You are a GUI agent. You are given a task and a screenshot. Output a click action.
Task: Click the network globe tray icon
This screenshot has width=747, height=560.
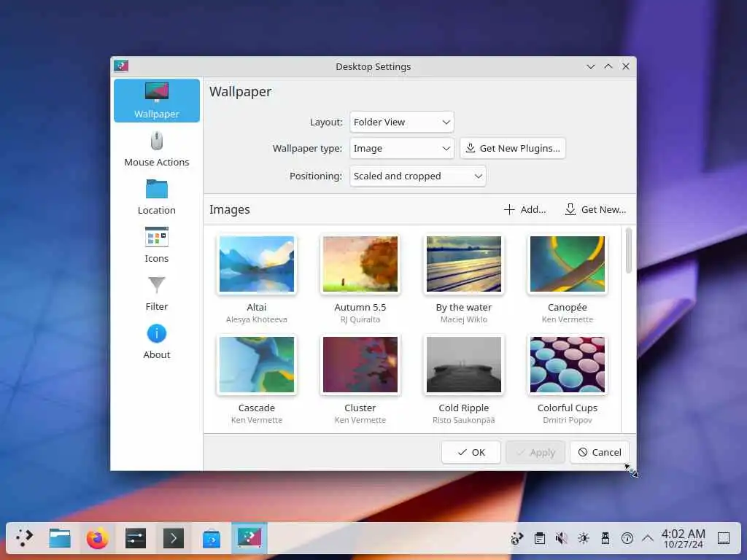click(517, 538)
